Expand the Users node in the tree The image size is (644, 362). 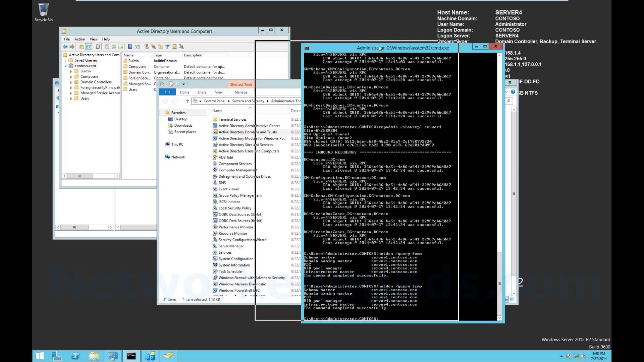[71, 99]
